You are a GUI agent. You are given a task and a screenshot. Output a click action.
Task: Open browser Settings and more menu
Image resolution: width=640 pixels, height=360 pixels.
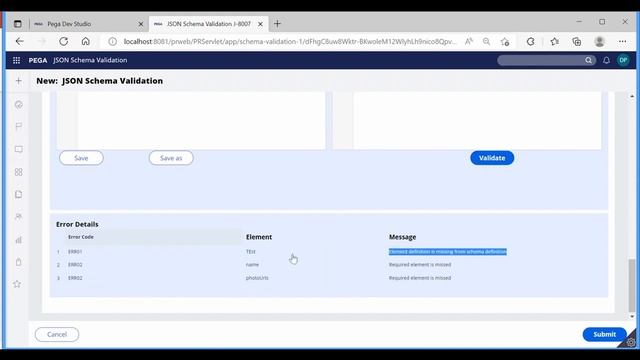pos(622,41)
